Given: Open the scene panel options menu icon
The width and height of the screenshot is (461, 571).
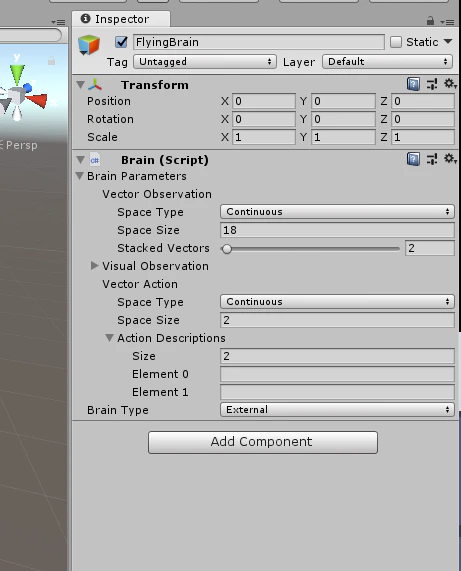Looking at the screenshot, I should tap(58, 22).
